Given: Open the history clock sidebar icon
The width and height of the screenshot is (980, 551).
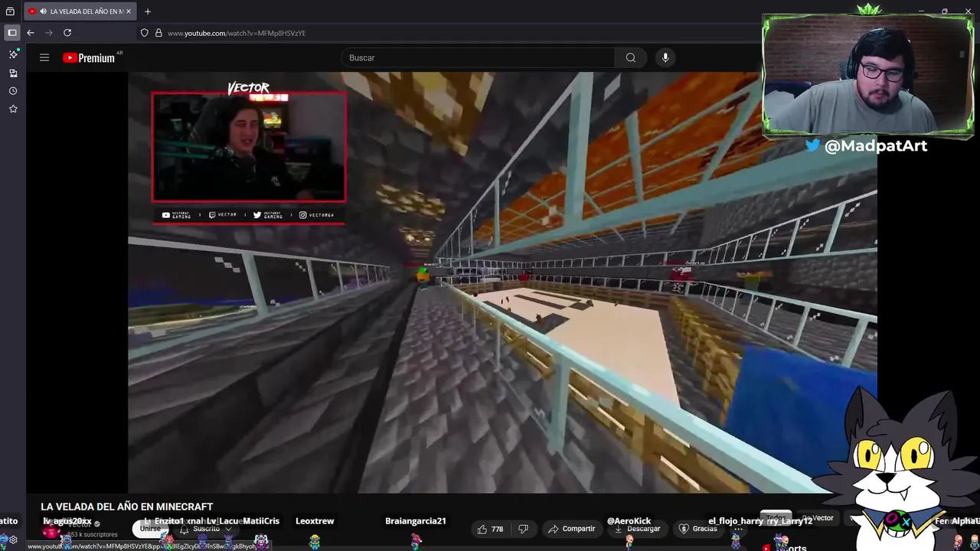Looking at the screenshot, I should coord(13,91).
